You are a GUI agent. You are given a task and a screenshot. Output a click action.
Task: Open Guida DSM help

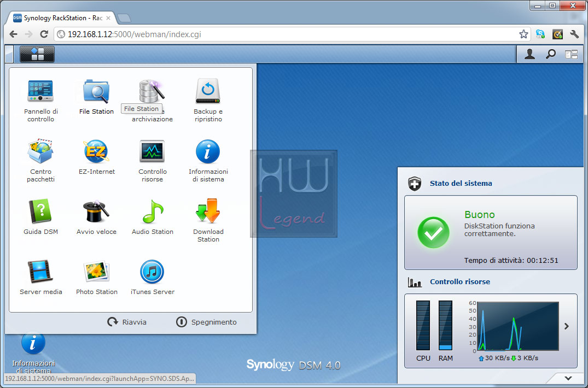tap(40, 216)
